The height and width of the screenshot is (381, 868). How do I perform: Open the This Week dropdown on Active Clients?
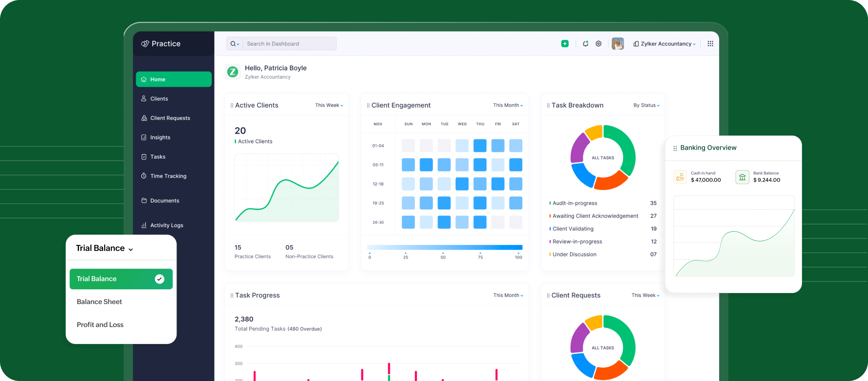pos(329,105)
